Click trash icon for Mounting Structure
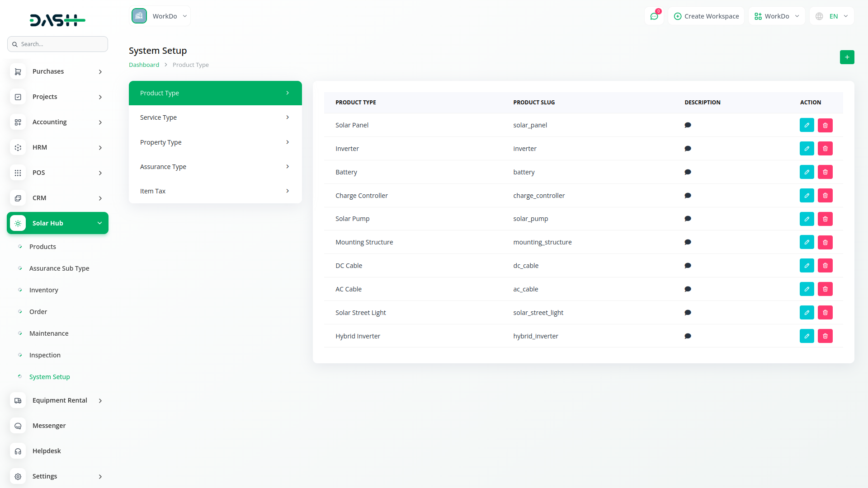868x488 pixels. tap(825, 243)
